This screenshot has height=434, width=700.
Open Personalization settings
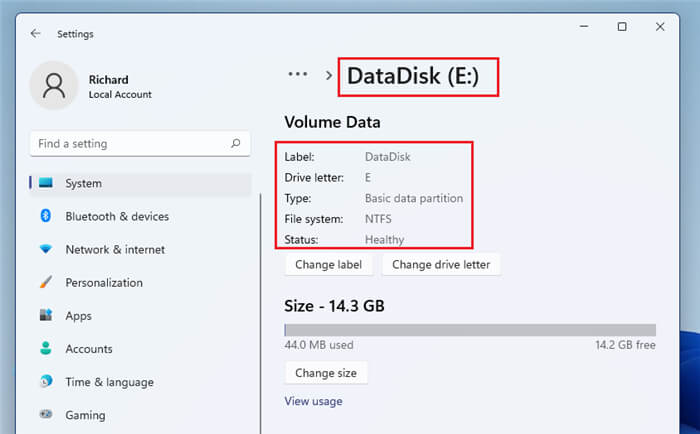(141, 282)
